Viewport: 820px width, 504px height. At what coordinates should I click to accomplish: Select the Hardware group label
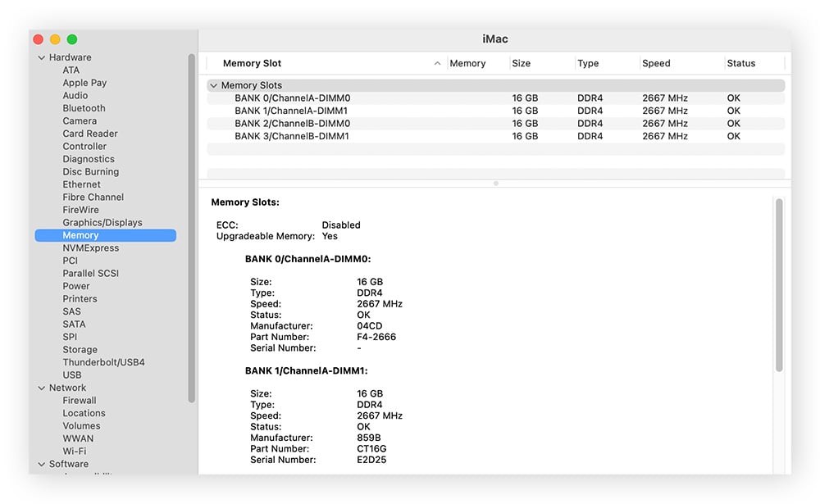click(70, 57)
